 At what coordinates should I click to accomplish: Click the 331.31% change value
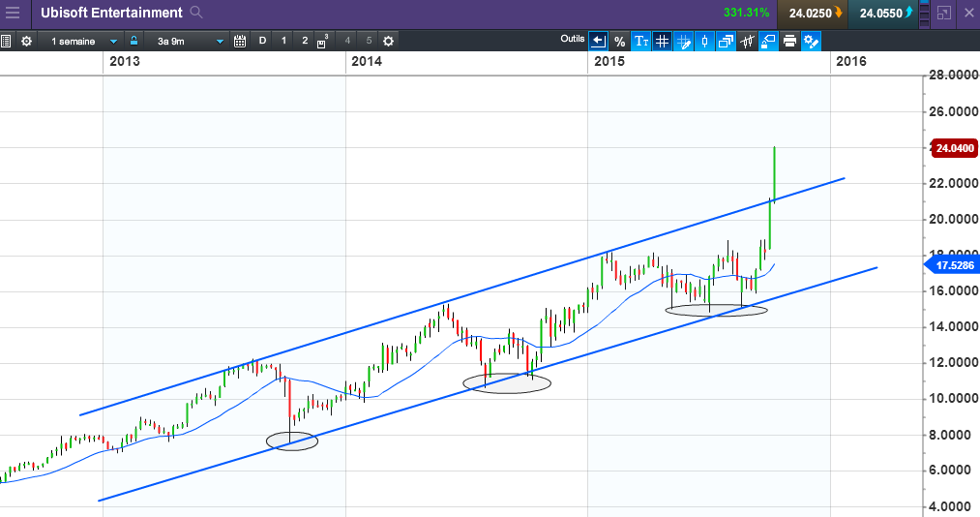pyautogui.click(x=746, y=13)
